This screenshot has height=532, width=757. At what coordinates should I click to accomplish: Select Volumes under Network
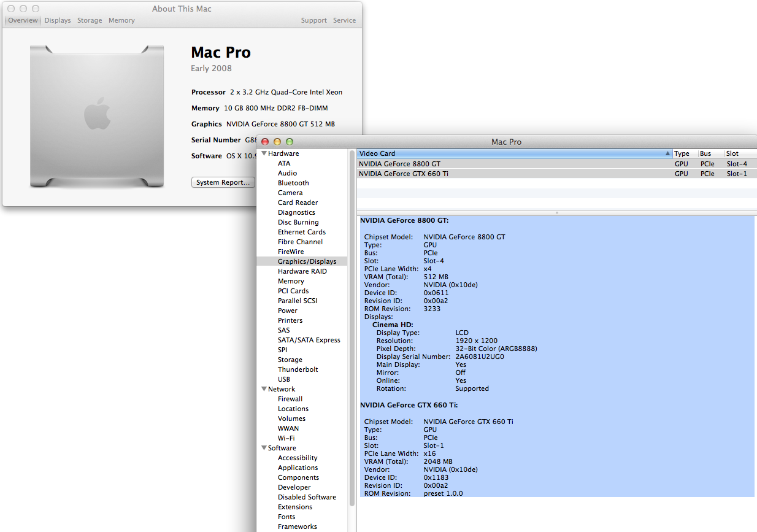(291, 418)
